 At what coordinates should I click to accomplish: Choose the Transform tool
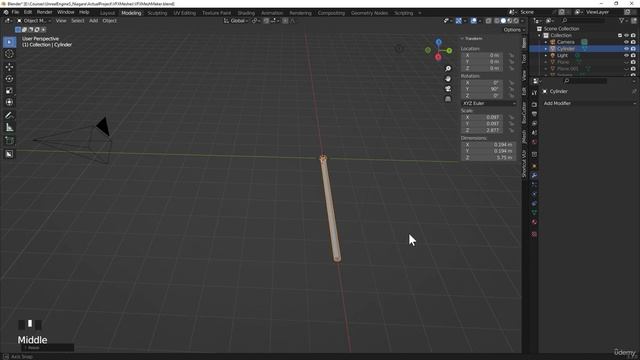click(x=9, y=102)
